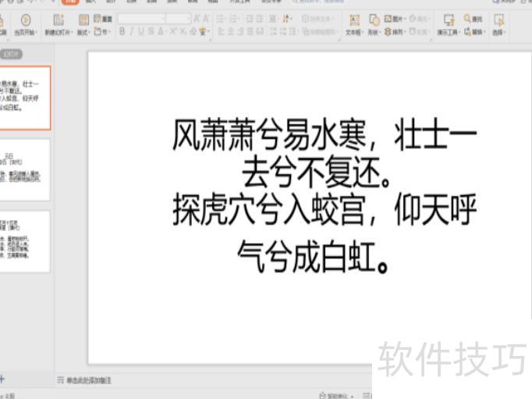532x399 pixels.
Task: Select the third slide thumbnail
Action: click(x=25, y=242)
